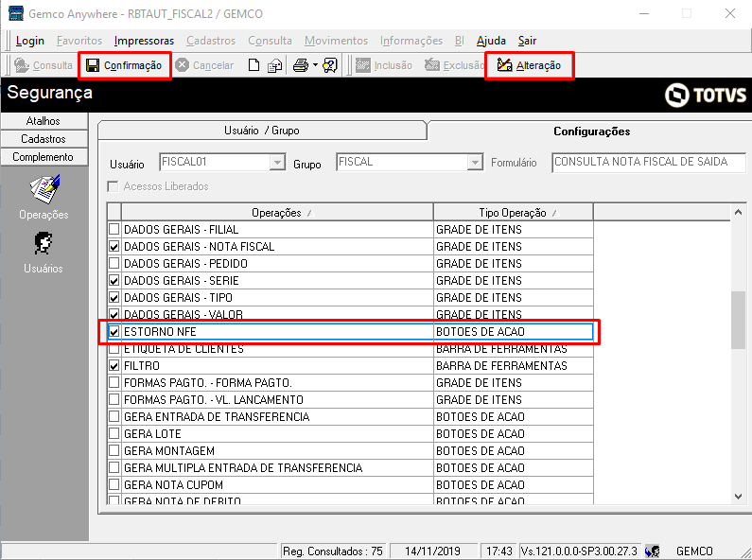The width and height of the screenshot is (752, 560).
Task: Click the status bar connection icon
Action: (x=653, y=551)
